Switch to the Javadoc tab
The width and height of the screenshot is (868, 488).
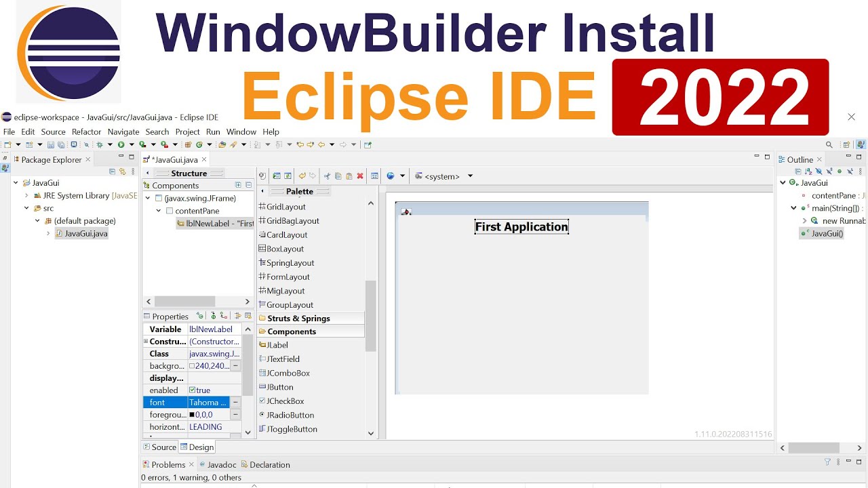click(217, 465)
